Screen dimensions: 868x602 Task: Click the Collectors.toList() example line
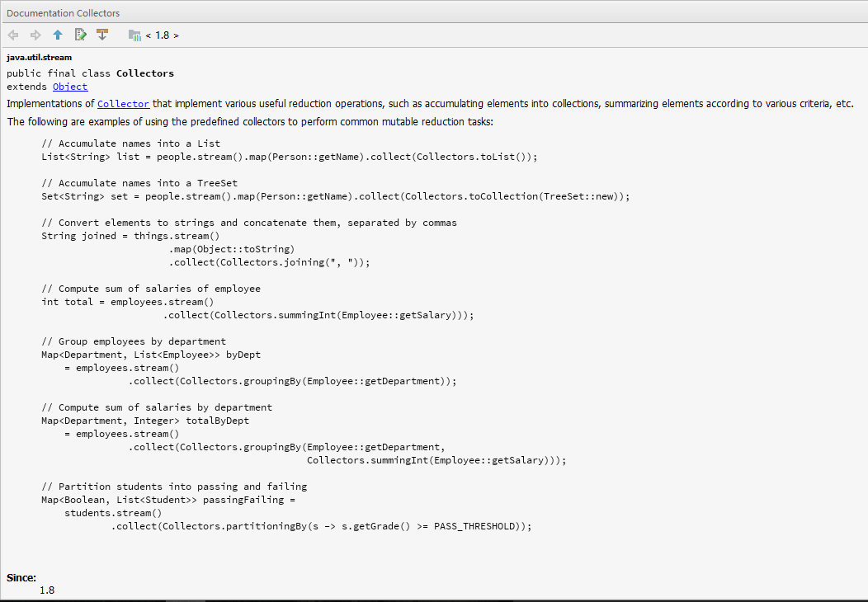(x=289, y=157)
